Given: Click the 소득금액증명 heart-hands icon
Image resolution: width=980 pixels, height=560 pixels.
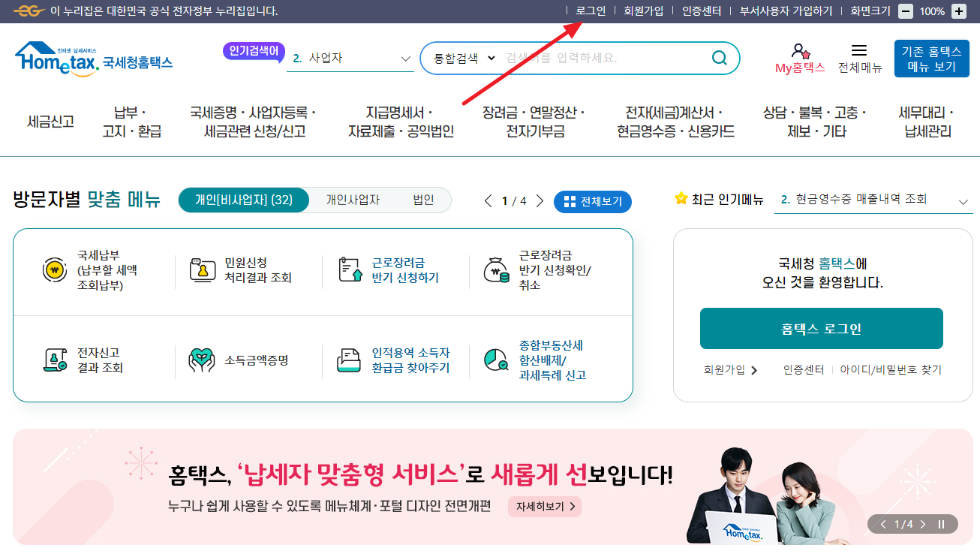Looking at the screenshot, I should 201,360.
